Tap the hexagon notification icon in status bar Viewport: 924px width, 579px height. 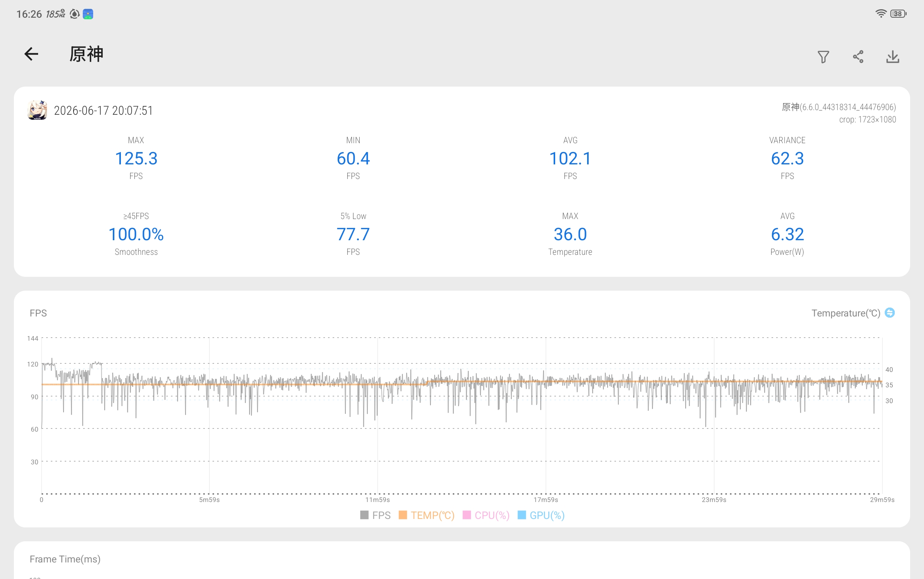point(74,14)
